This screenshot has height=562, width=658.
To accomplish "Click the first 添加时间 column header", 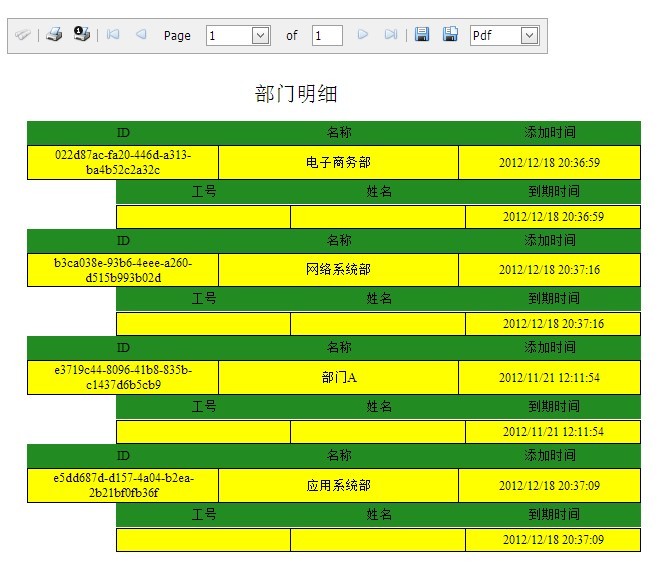I will coord(550,133).
